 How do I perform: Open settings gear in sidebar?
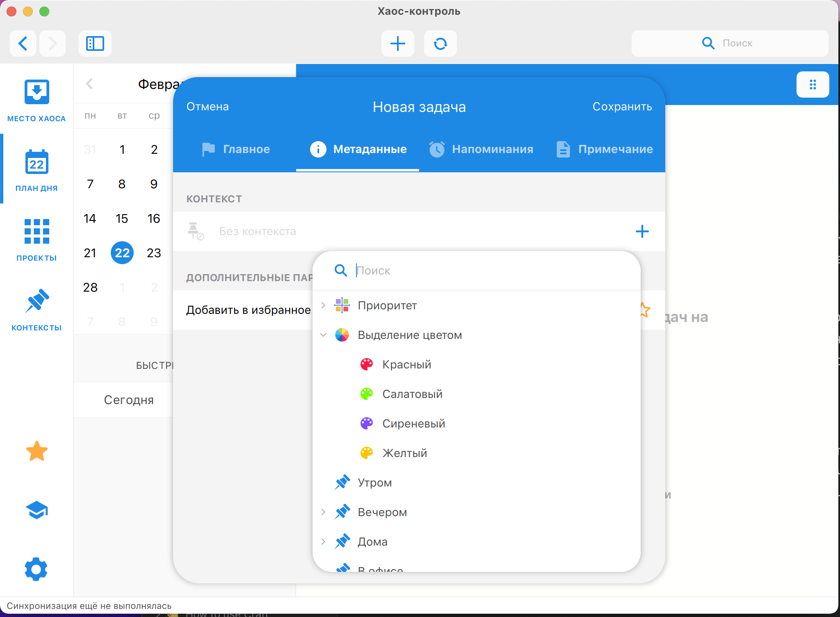pos(37,569)
